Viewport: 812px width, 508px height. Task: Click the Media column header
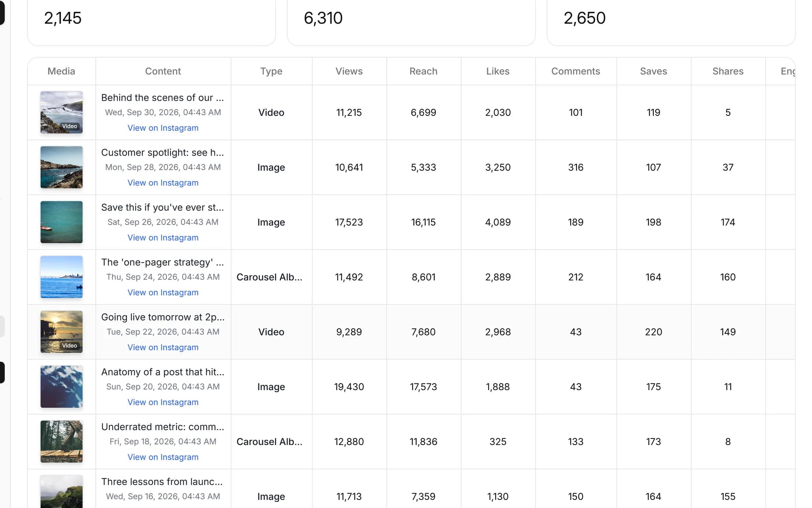click(61, 71)
